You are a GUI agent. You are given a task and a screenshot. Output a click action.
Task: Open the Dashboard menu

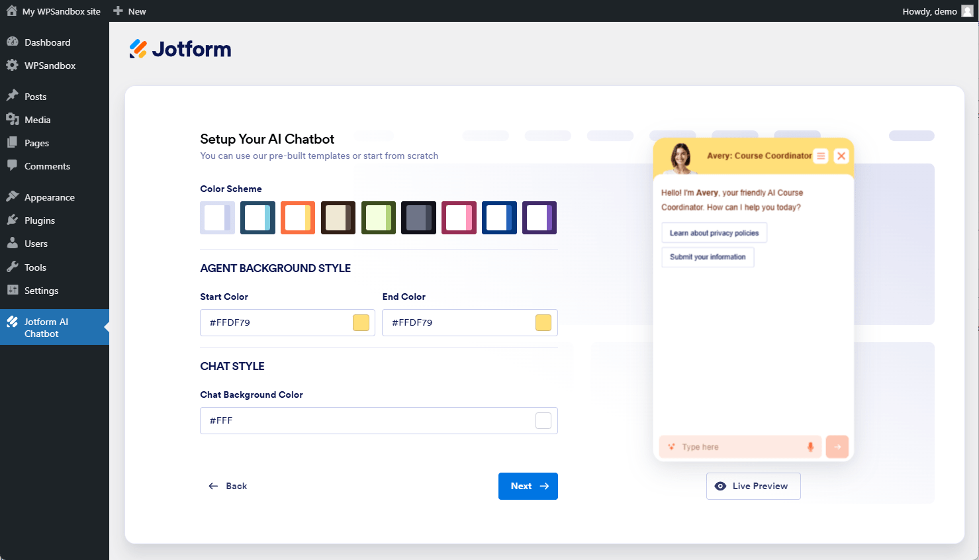(x=54, y=42)
